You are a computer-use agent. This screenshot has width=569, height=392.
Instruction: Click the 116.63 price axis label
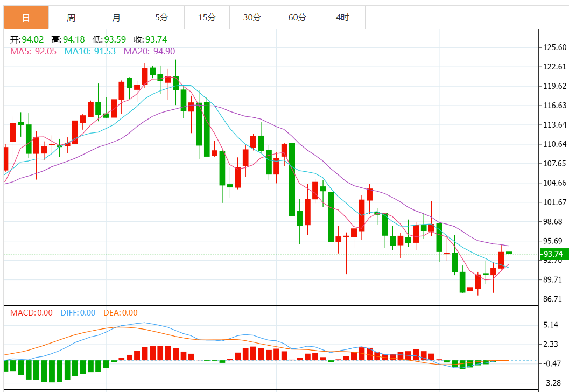point(555,105)
